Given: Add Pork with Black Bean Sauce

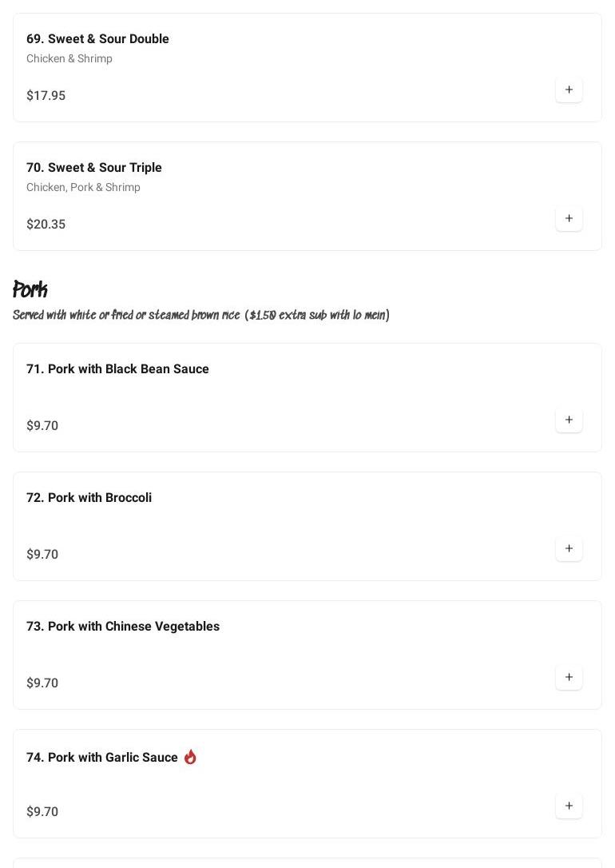Looking at the screenshot, I should [569, 420].
